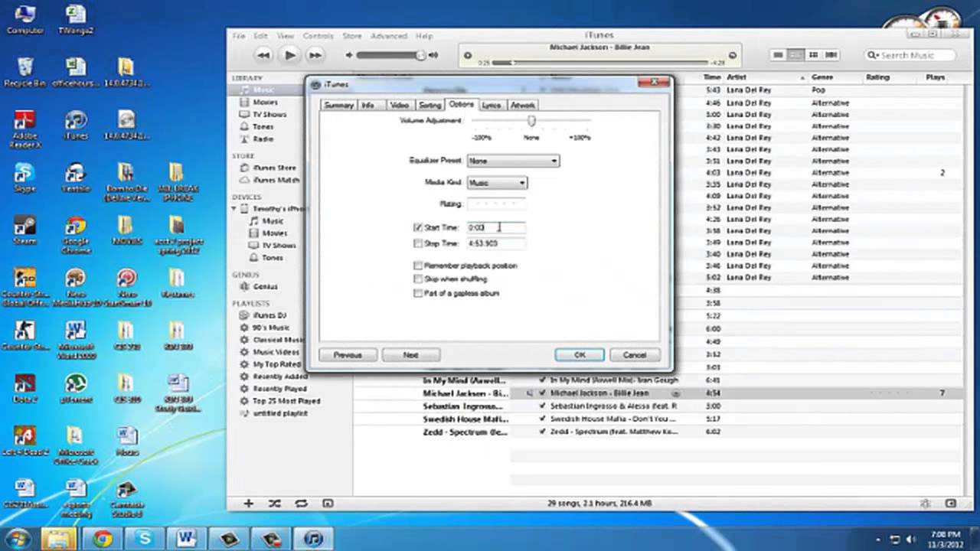Viewport: 980px width, 551px height.
Task: Enable Skip when shuffling
Action: [x=418, y=279]
